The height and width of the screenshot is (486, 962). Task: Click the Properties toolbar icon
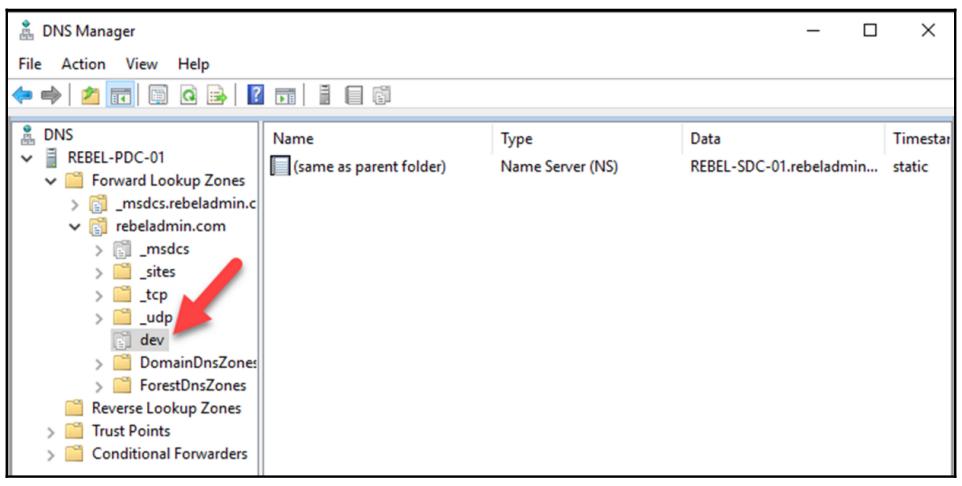pos(157,95)
